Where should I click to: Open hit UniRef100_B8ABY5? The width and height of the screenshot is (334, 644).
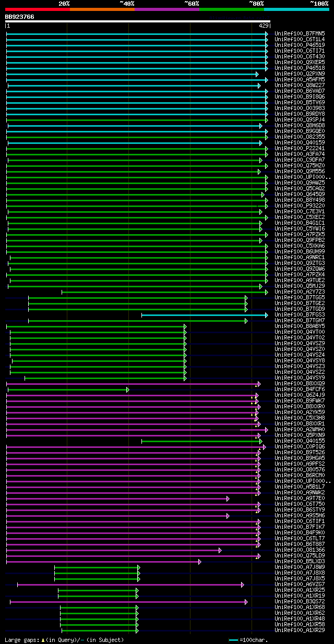click(x=300, y=326)
